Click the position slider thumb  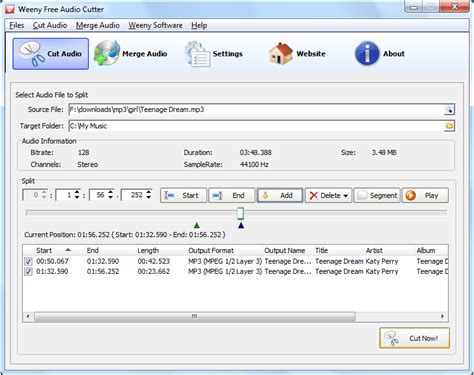coord(240,213)
